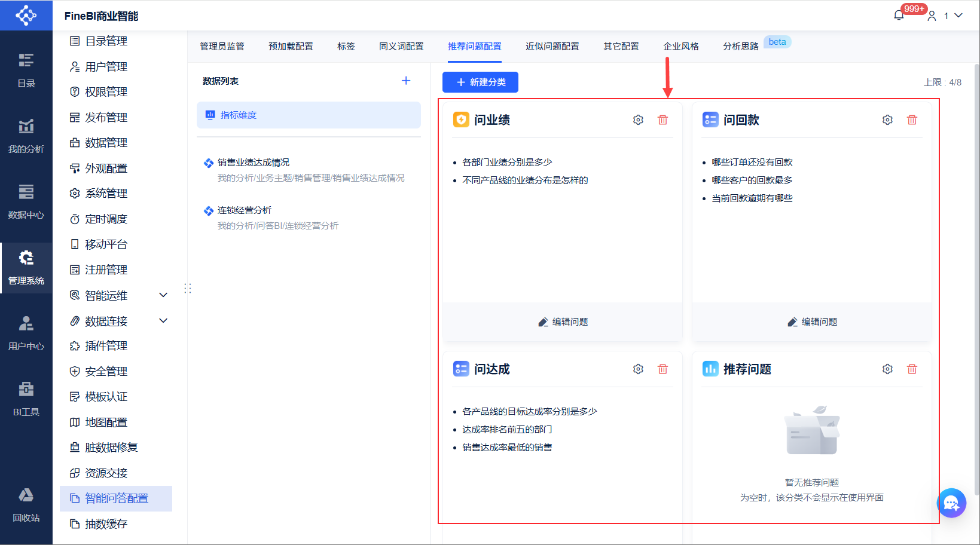Select 指标维度 in the data list

(x=309, y=115)
